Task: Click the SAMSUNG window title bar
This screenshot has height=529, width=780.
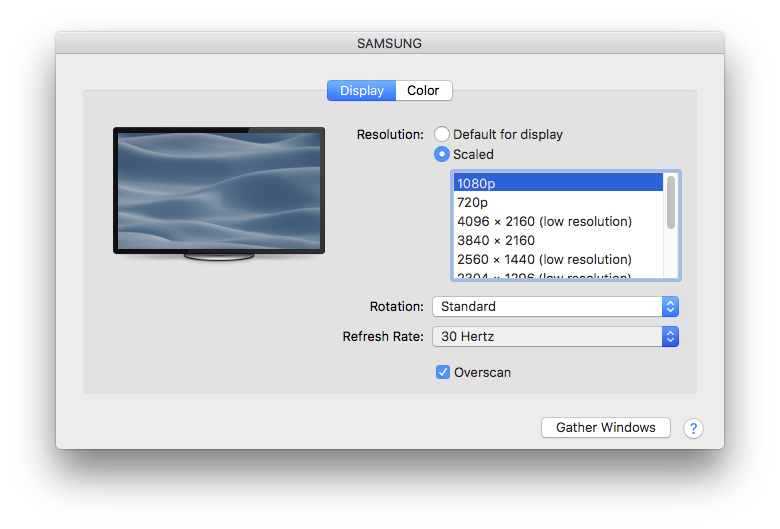Action: [x=390, y=43]
